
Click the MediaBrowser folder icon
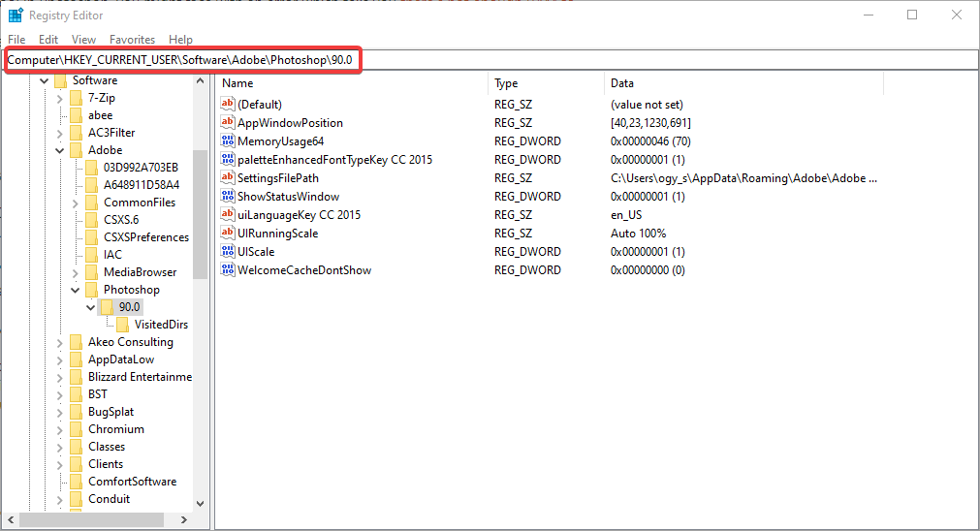[x=92, y=272]
